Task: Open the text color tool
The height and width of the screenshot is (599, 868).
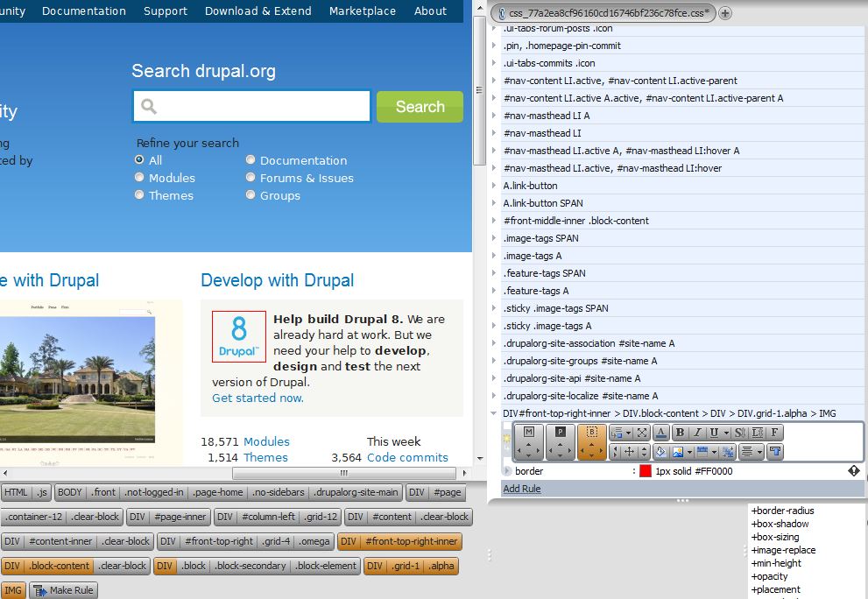Action: click(x=660, y=433)
